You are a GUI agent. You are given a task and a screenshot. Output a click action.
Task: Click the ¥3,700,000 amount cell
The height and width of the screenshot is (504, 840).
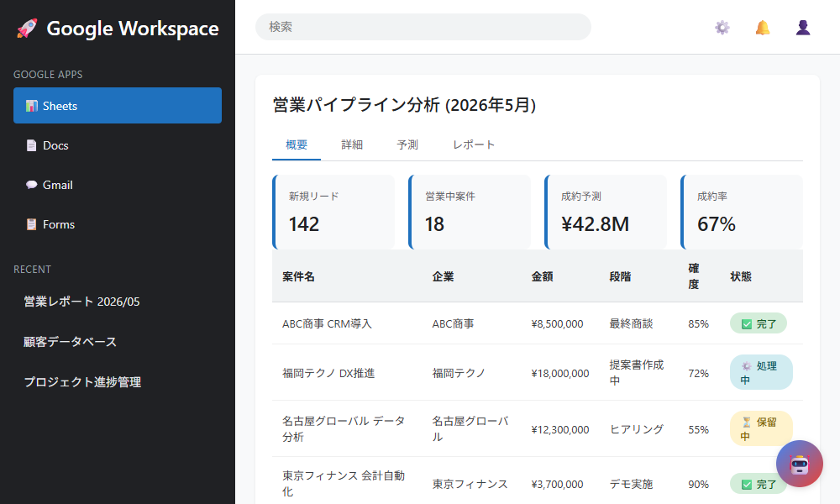557,484
